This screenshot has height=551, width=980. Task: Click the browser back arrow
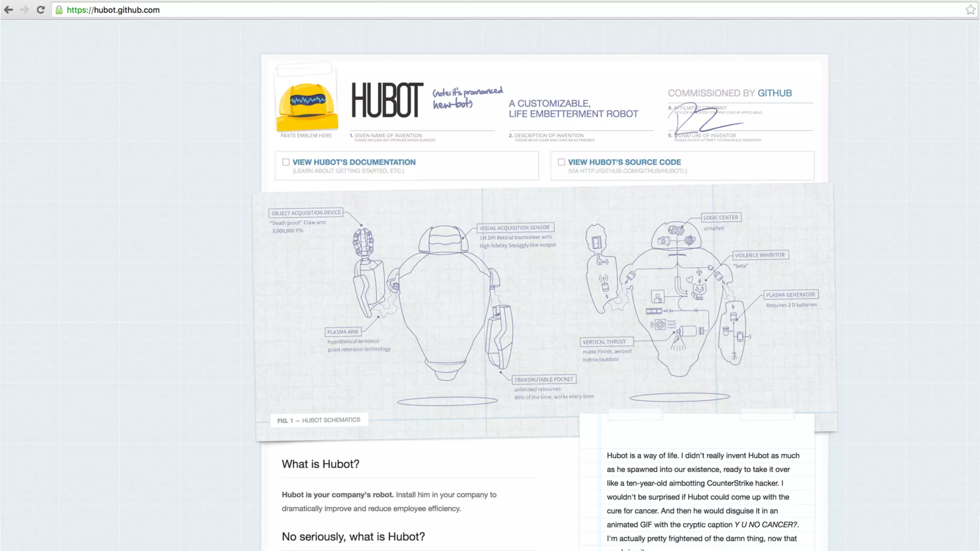pyautogui.click(x=9, y=10)
